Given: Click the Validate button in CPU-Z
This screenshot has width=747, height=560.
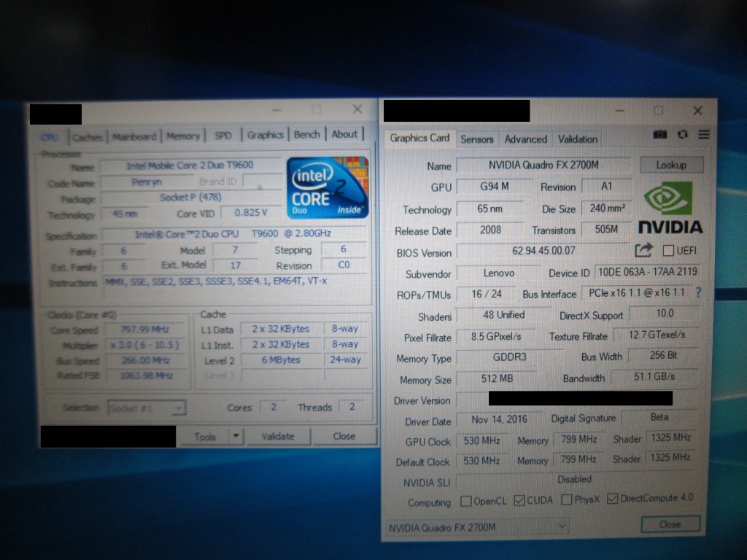Looking at the screenshot, I should (278, 436).
